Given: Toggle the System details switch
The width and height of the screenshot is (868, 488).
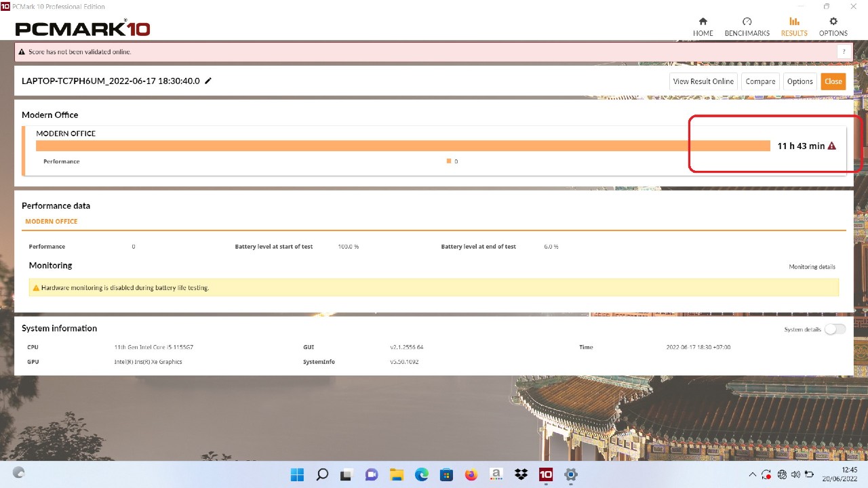Looking at the screenshot, I should [x=835, y=329].
